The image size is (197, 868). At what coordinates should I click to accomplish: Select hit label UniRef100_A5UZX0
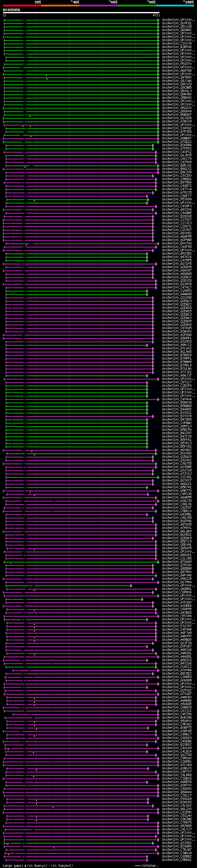pyautogui.click(x=177, y=108)
